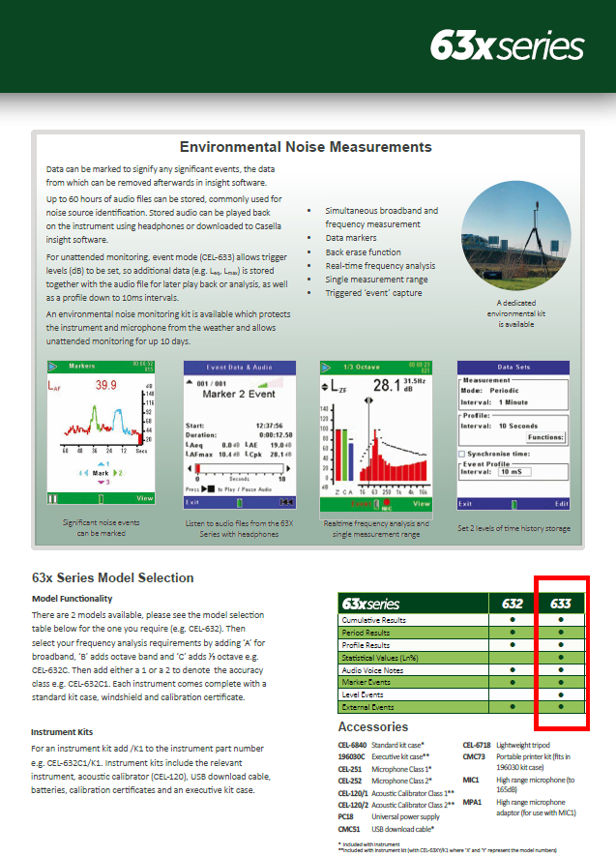This screenshot has height=856, width=616.
Task: Click Exit in the Event Data & Audio screen
Action: click(x=192, y=502)
